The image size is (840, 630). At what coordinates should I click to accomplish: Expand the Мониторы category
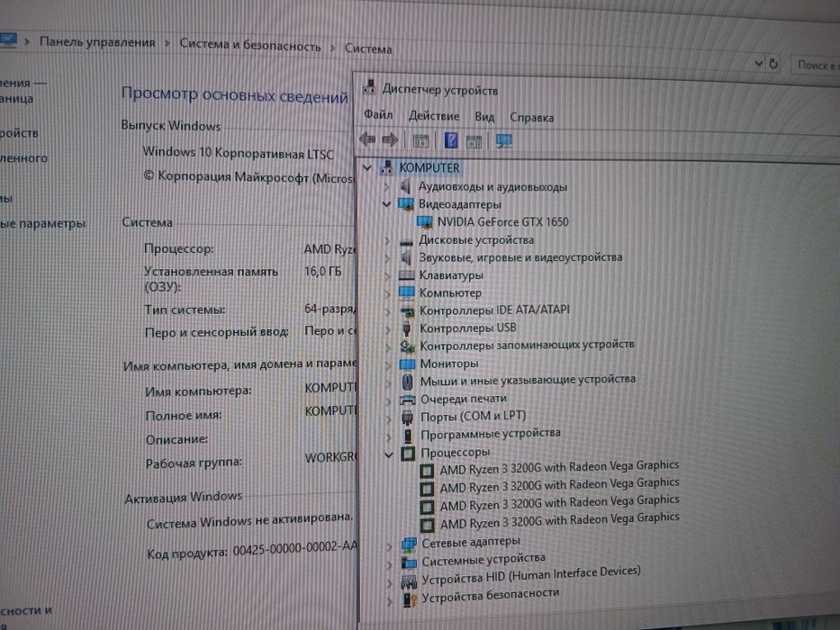(x=388, y=365)
